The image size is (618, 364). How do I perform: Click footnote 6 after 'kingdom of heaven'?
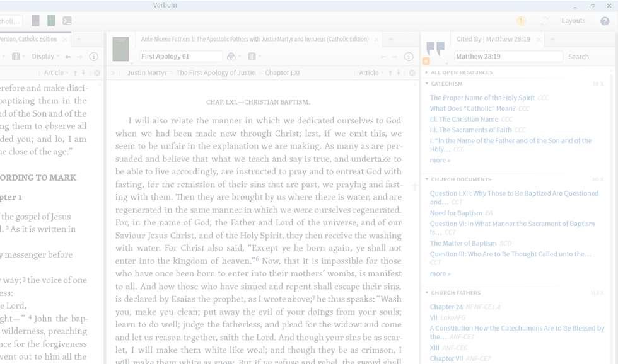coord(257,259)
